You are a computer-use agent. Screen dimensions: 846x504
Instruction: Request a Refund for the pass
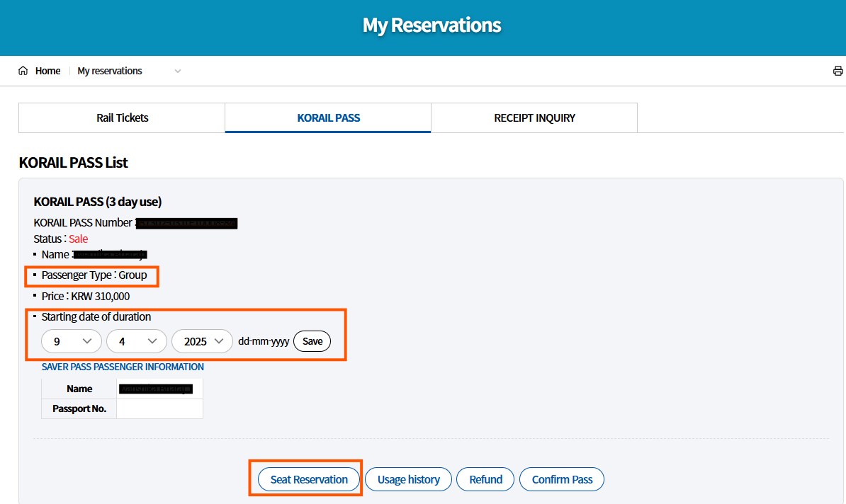click(x=485, y=479)
